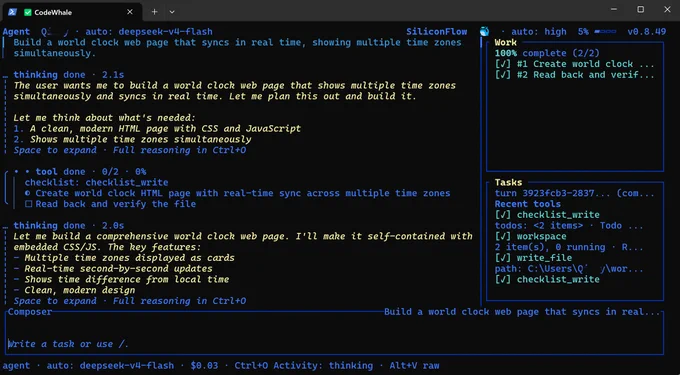The image size is (680, 375).
Task: Open the new tab profile dropdown arrow
Action: pos(172,12)
